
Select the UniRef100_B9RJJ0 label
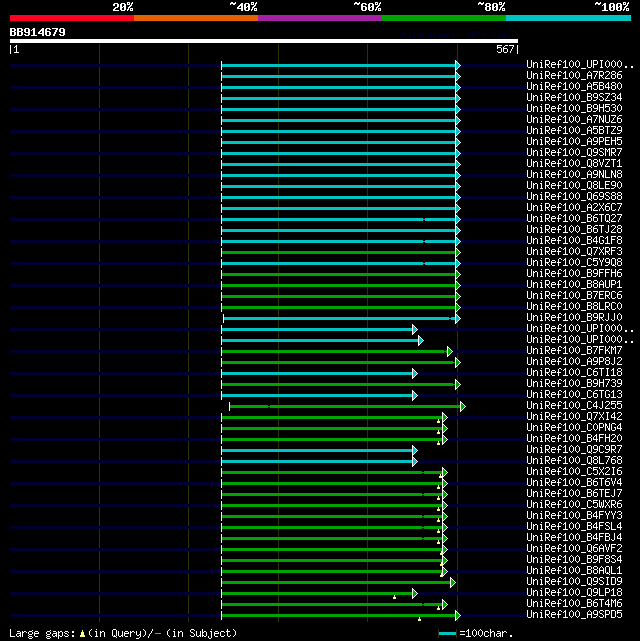pos(574,318)
